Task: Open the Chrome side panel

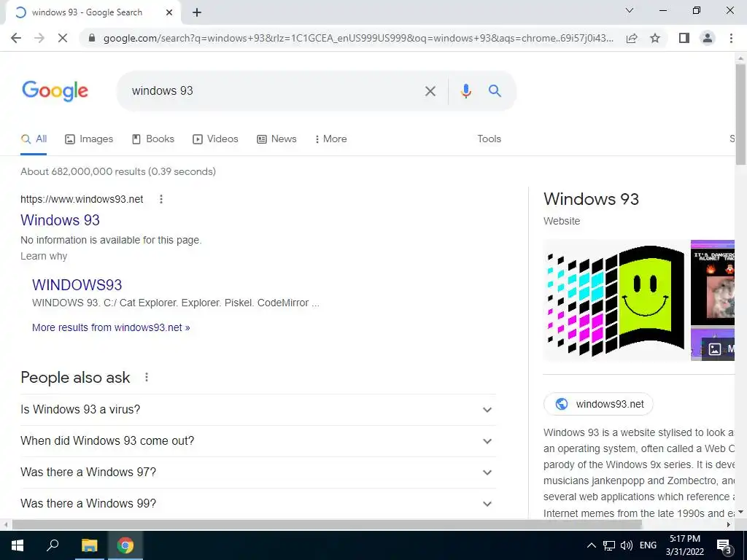Action: pos(684,38)
